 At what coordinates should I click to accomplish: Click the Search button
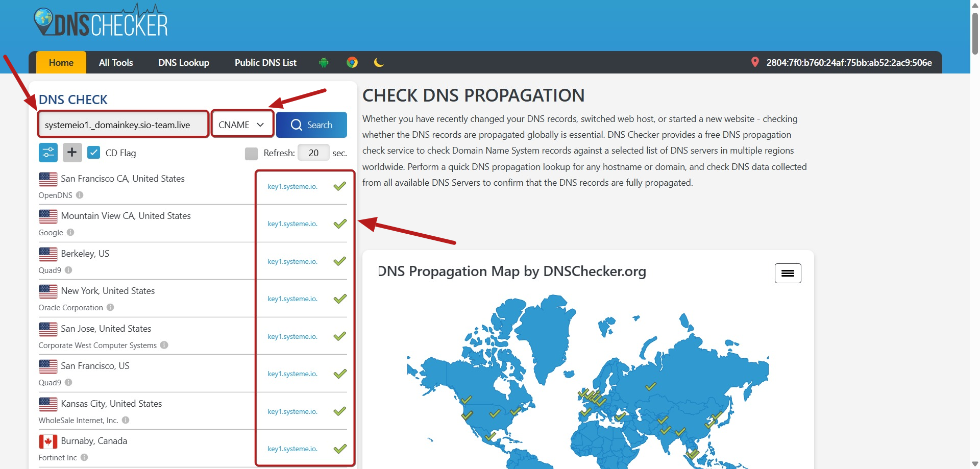point(311,125)
